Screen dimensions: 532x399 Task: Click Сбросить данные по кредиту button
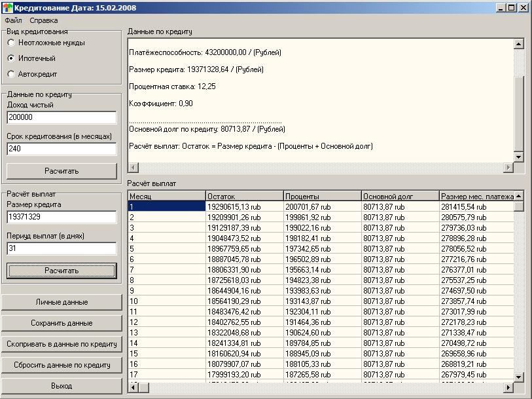coord(62,365)
